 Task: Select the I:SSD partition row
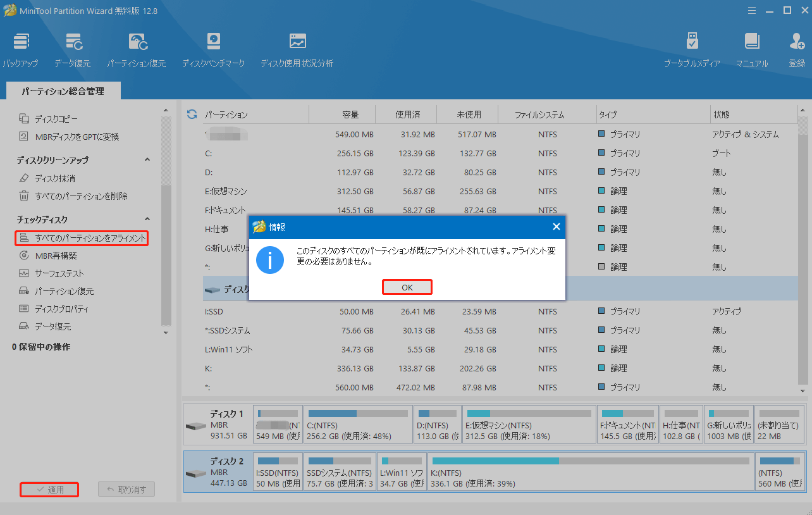click(x=500, y=311)
